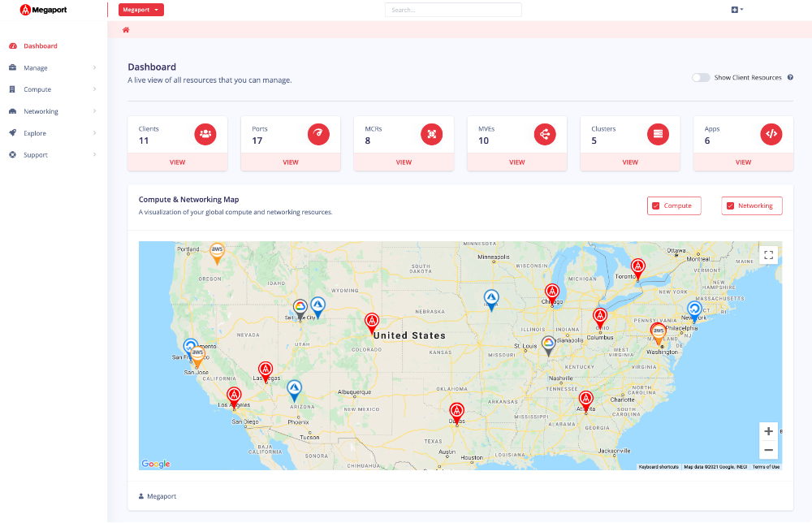Open the map Keyboard shortcuts link

tap(659, 467)
